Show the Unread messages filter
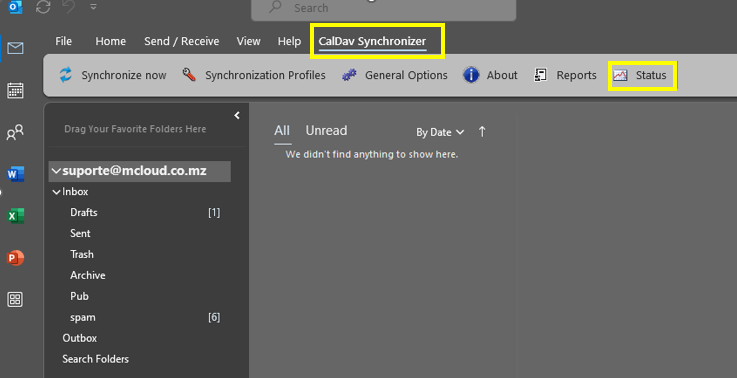This screenshot has width=737, height=378. (x=326, y=131)
